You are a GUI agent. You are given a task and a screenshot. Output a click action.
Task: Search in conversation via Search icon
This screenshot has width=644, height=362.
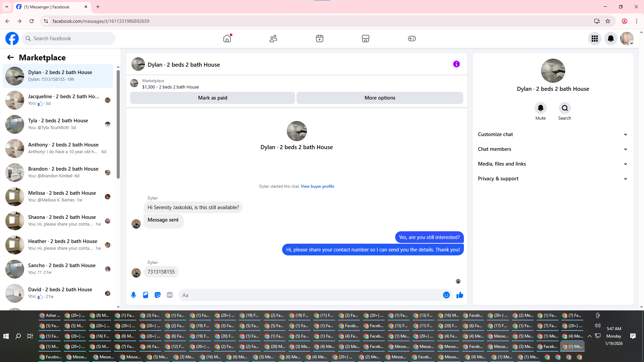click(x=565, y=108)
